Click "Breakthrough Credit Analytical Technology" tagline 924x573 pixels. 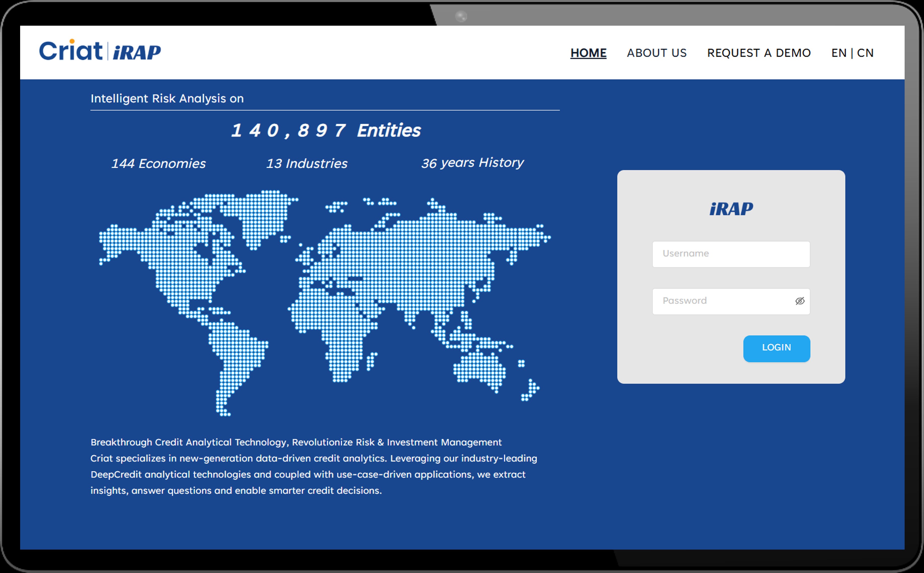click(189, 442)
